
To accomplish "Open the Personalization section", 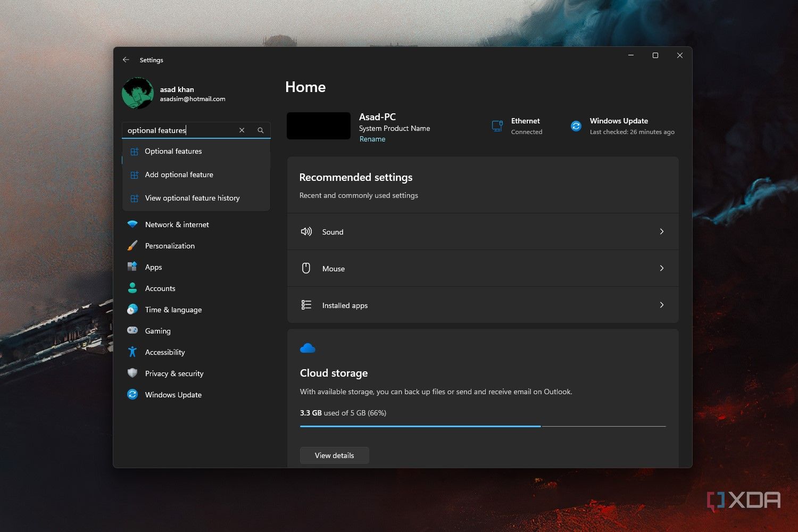I will pyautogui.click(x=196, y=246).
